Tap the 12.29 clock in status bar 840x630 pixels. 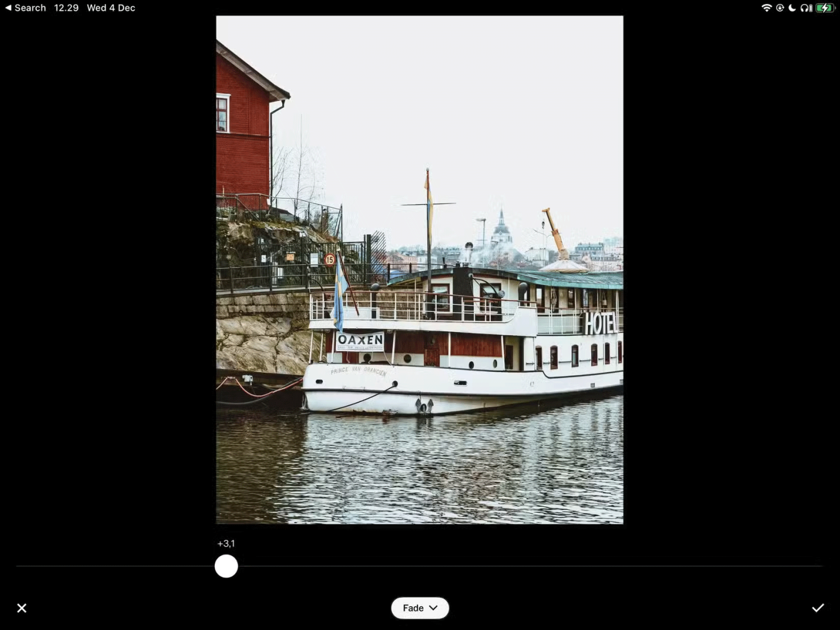(66, 8)
